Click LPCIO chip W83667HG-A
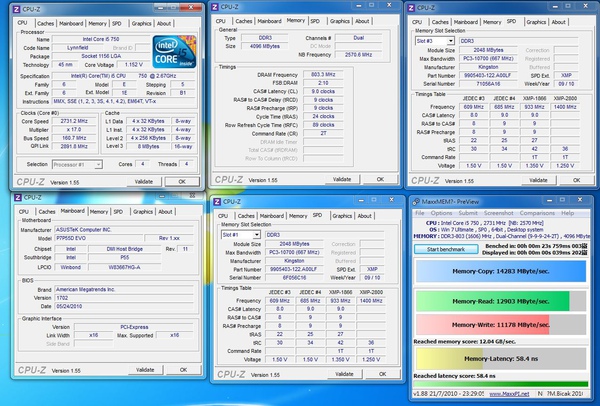The width and height of the screenshot is (600, 406). tap(124, 267)
